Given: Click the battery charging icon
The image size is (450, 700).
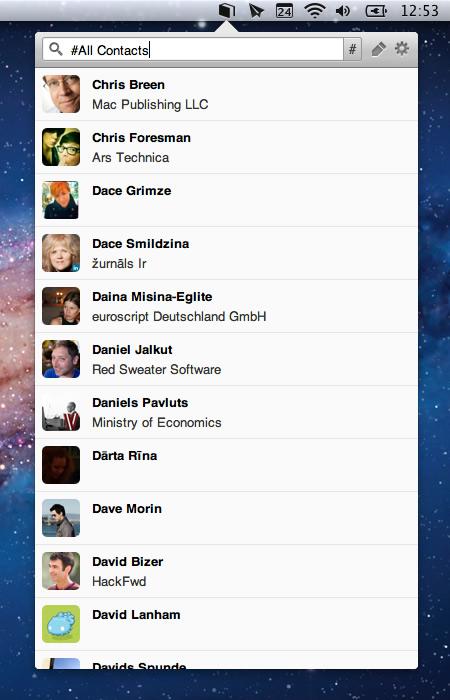Looking at the screenshot, I should [376, 10].
